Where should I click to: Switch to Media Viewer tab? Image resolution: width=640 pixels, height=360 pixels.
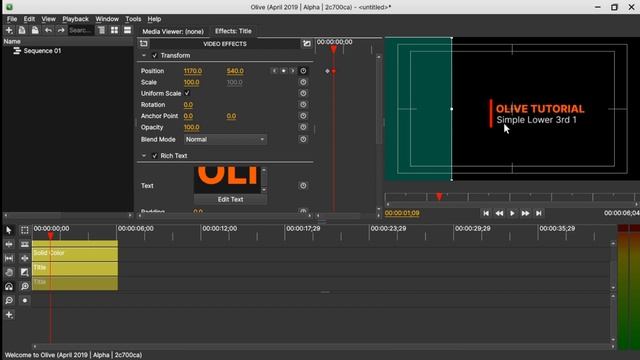173,31
